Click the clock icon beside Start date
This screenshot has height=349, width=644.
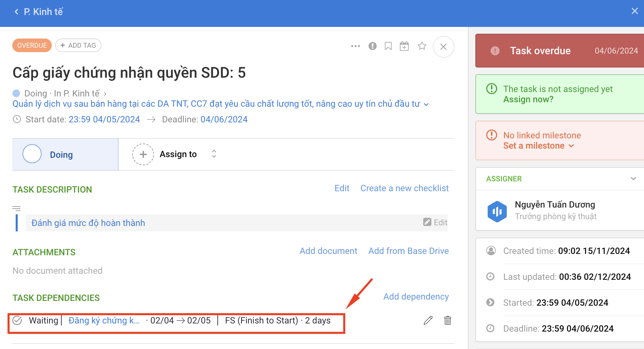click(x=17, y=119)
